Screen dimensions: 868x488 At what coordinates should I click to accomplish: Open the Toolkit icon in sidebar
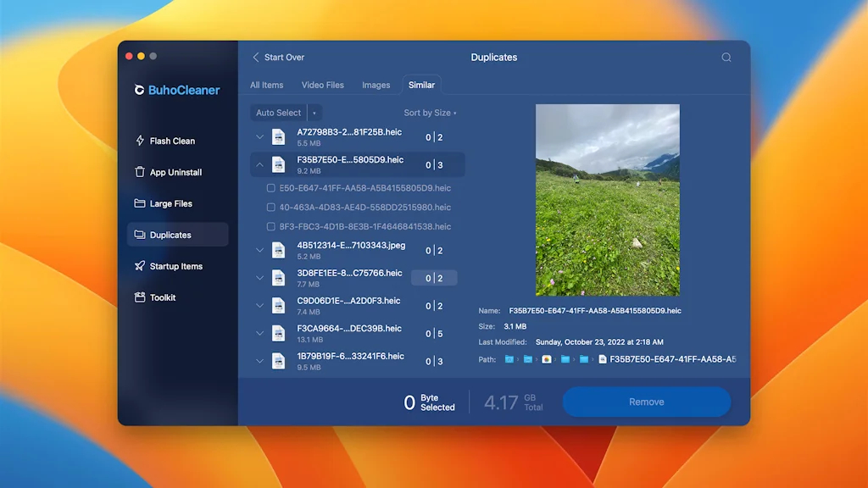140,297
